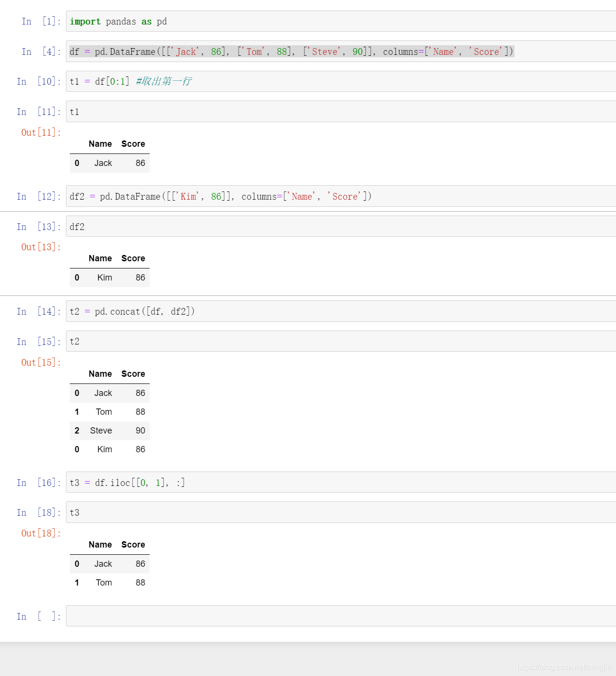Click the t1 = df[0:1] code cell
The image size is (616, 676).
[341, 81]
